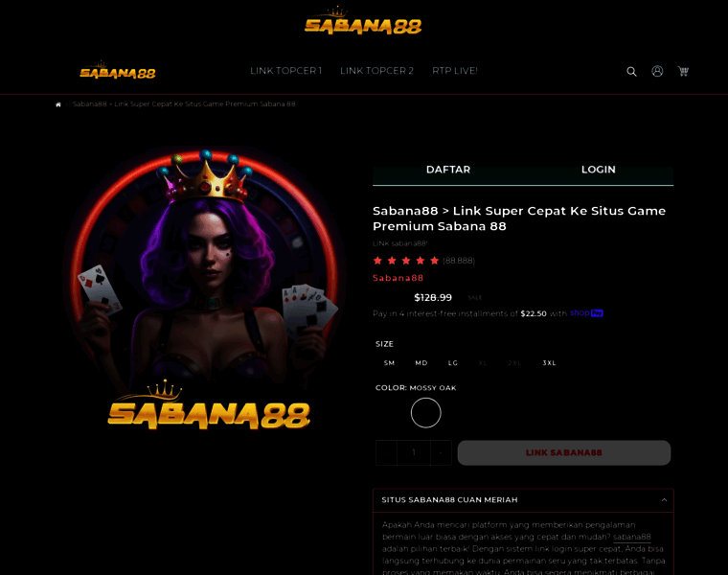728x575 pixels.
Task: Select size MD option
Action: pyautogui.click(x=421, y=363)
